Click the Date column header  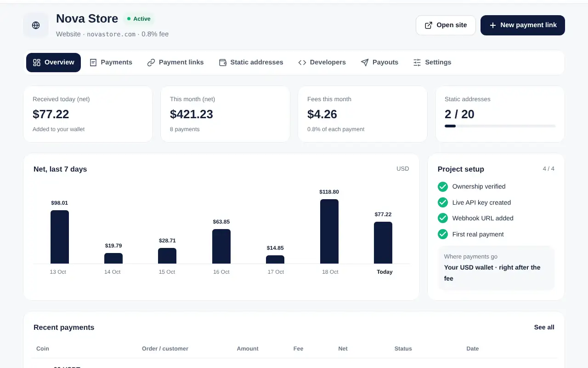tap(473, 349)
